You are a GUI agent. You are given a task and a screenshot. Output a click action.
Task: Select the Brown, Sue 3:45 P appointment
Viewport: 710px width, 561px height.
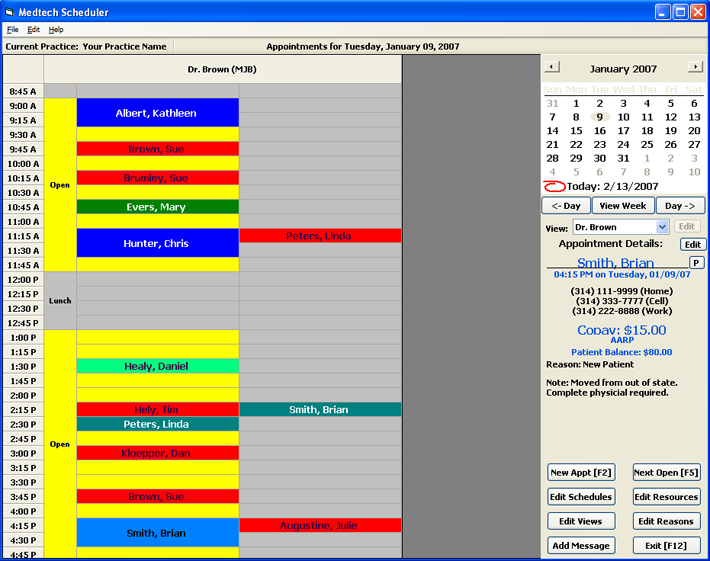(x=158, y=497)
